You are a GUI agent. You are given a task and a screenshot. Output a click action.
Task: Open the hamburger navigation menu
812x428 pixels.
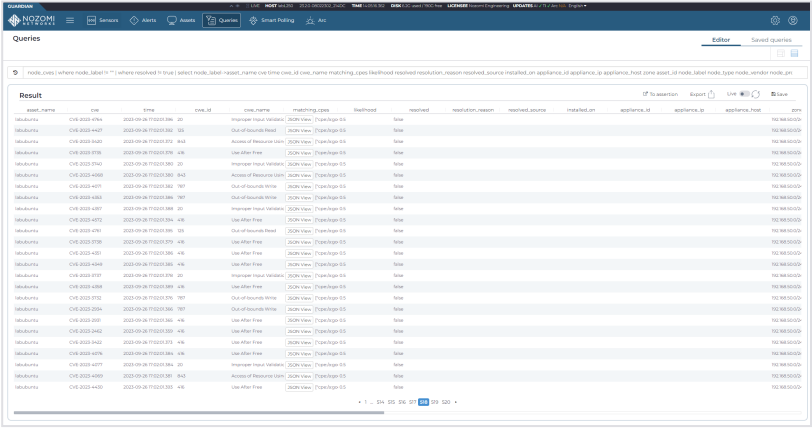70,20
